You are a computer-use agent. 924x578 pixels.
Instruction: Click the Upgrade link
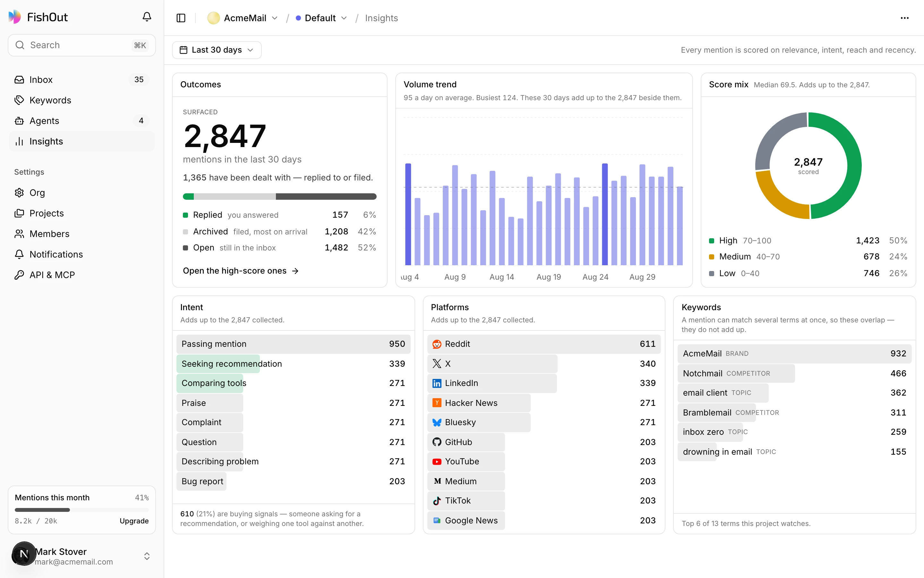(x=134, y=521)
